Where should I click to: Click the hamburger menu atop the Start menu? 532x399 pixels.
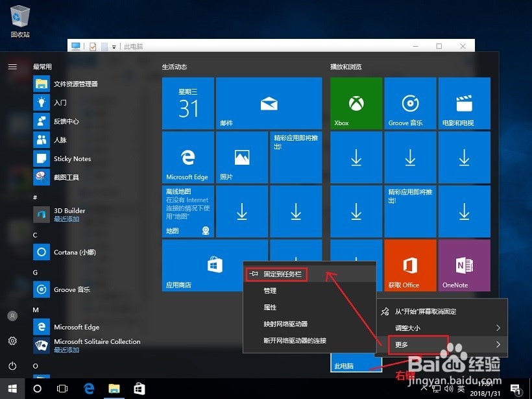pos(12,66)
